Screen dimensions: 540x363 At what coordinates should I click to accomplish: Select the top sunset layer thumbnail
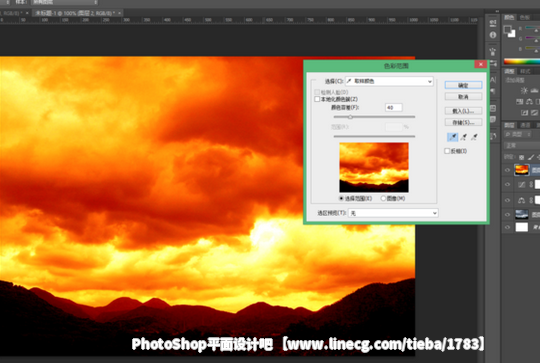pyautogui.click(x=521, y=170)
